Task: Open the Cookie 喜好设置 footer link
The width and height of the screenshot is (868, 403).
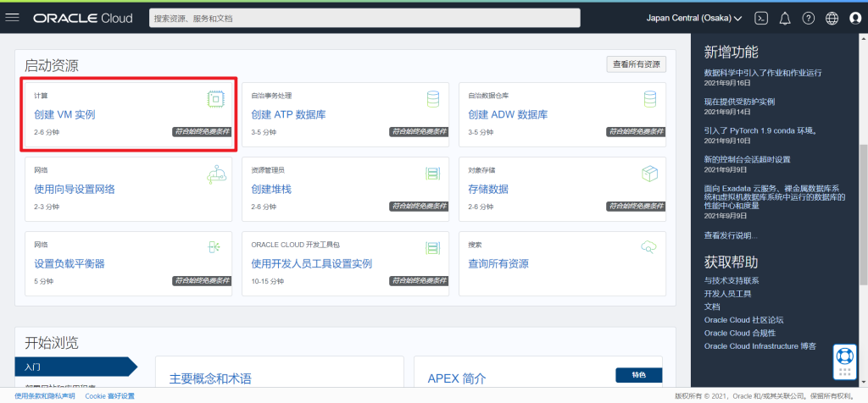Action: (x=109, y=396)
